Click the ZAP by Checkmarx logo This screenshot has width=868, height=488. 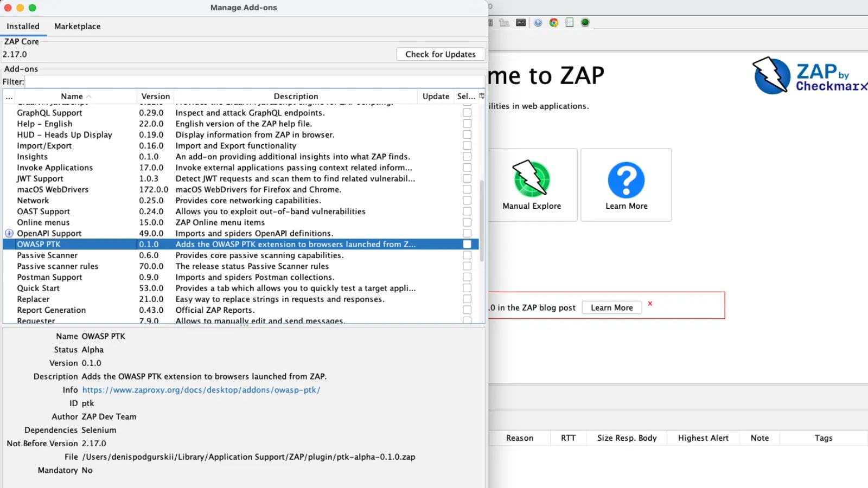coord(808,76)
